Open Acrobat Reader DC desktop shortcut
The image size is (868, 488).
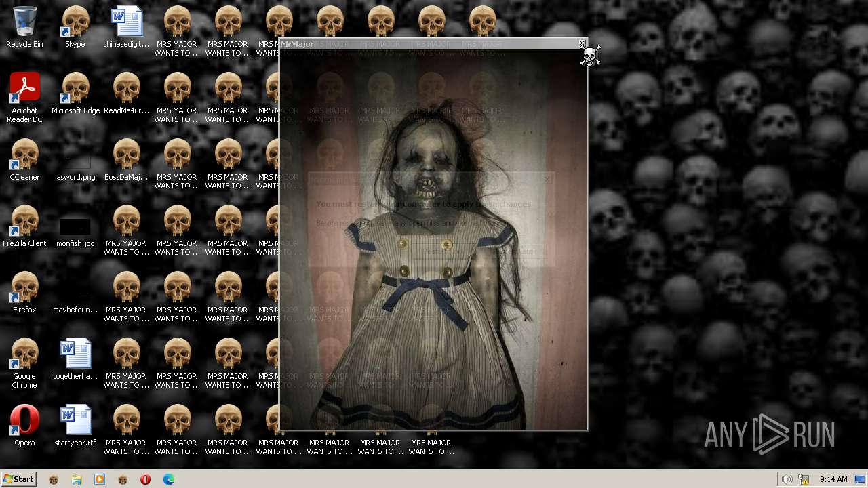click(x=24, y=98)
